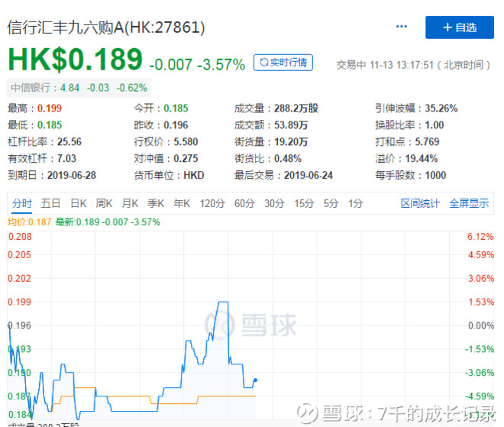This screenshot has height=427, width=504.
Task: Click the 换股比率 value 1.00
Action: click(x=435, y=125)
